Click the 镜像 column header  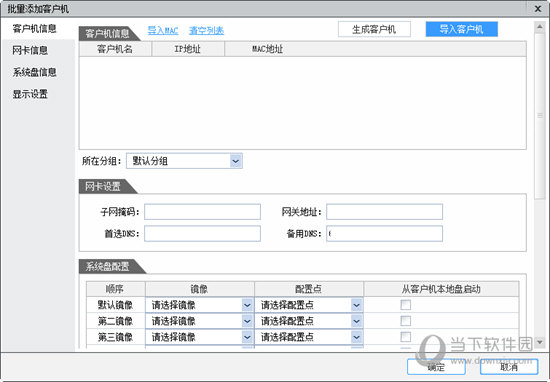tap(200, 289)
